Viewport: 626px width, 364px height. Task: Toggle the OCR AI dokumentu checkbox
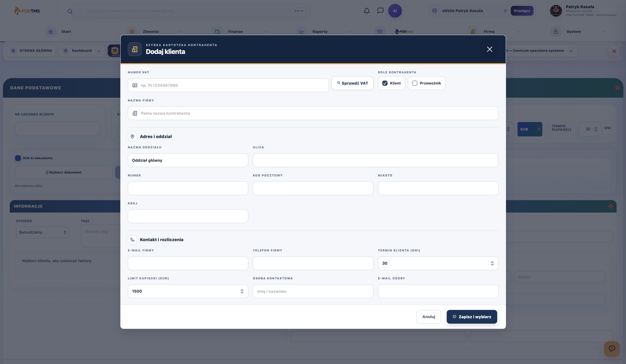pyautogui.click(x=18, y=158)
